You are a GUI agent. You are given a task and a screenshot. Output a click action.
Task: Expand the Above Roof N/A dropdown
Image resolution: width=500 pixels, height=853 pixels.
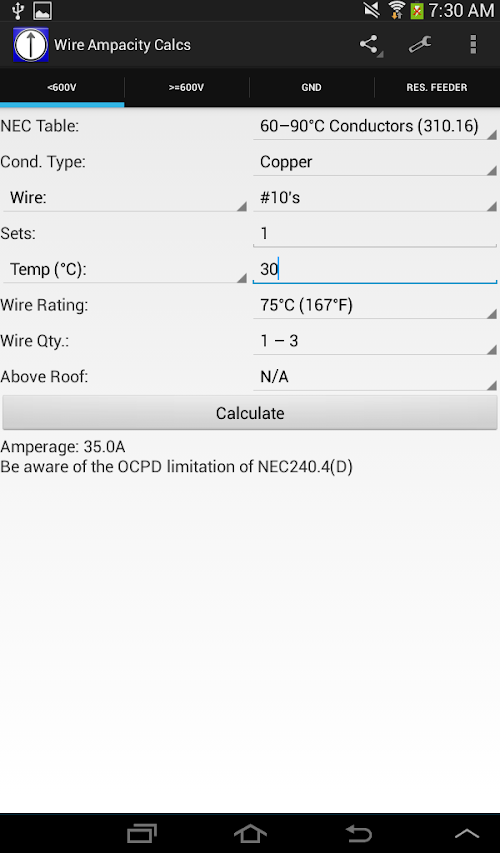[x=375, y=377]
